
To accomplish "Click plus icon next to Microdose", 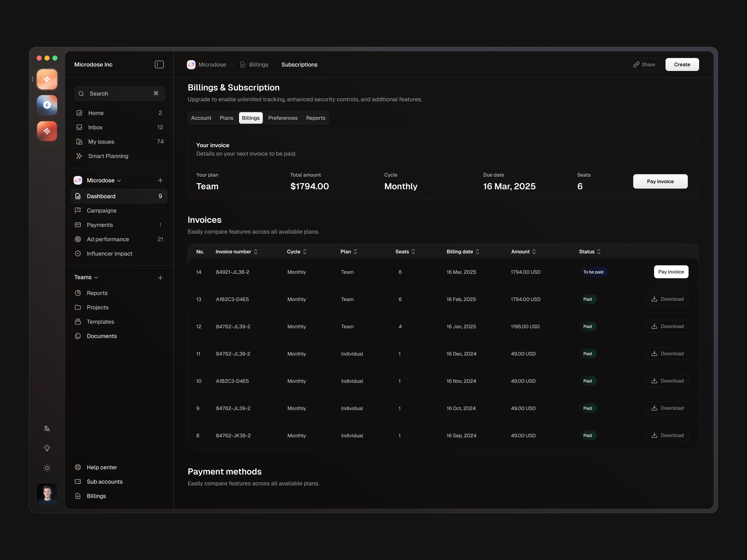I will click(x=160, y=180).
